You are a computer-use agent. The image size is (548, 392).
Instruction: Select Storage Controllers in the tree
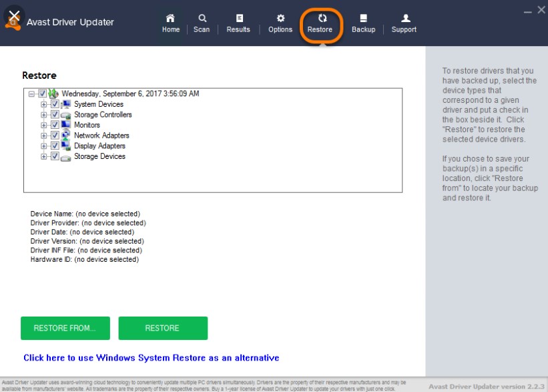pos(103,115)
